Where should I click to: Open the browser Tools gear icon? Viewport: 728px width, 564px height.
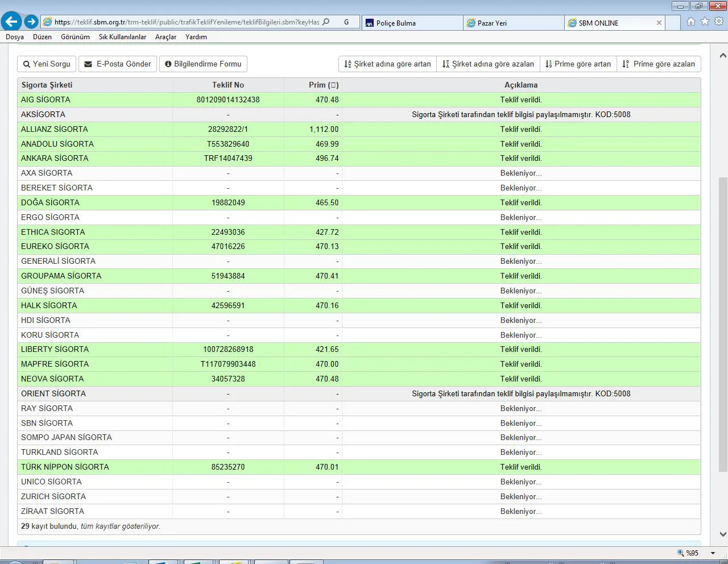719,22
